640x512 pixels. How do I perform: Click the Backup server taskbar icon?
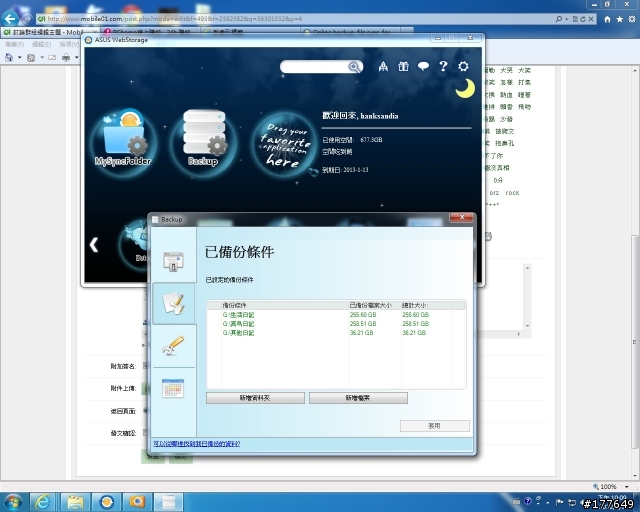click(x=168, y=502)
